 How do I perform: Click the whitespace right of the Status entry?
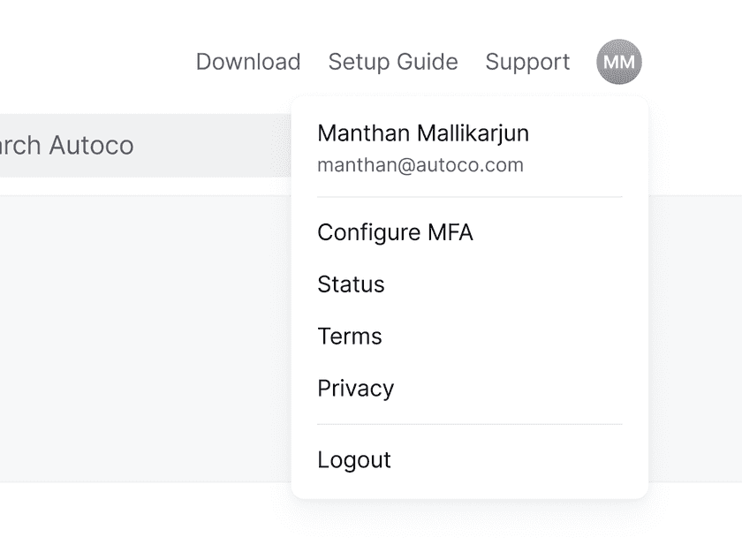530,284
